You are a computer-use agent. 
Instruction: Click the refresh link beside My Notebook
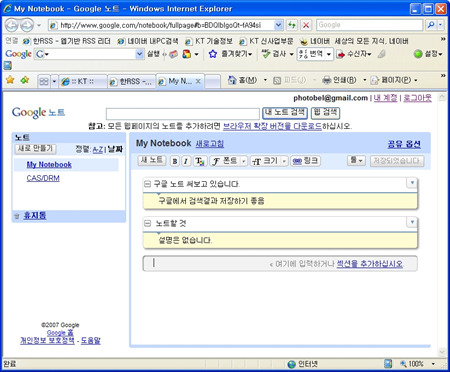click(x=210, y=144)
